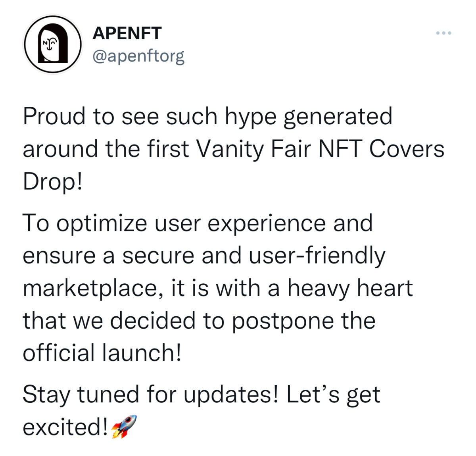Screen dimensions: 476x456
Task: Click the word "Proud" in the tweet
Action: coord(54,117)
